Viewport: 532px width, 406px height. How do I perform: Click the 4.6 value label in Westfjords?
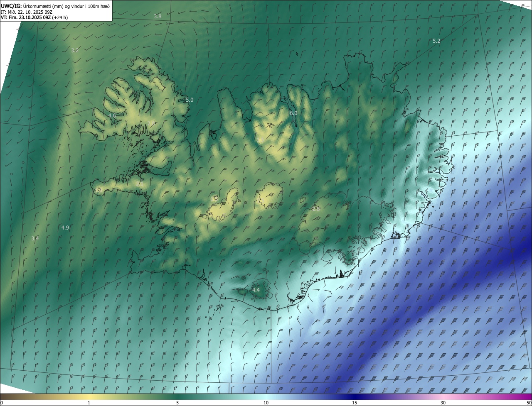tap(112, 115)
